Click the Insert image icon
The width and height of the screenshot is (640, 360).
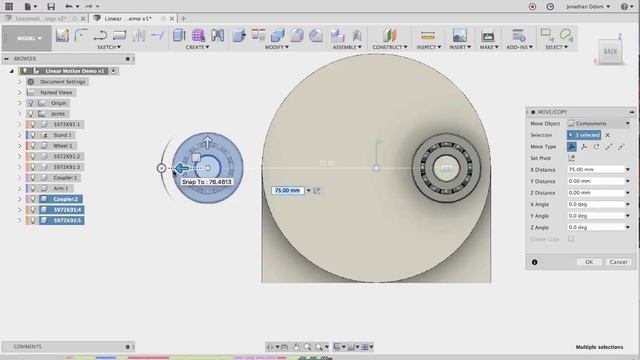coord(460,36)
